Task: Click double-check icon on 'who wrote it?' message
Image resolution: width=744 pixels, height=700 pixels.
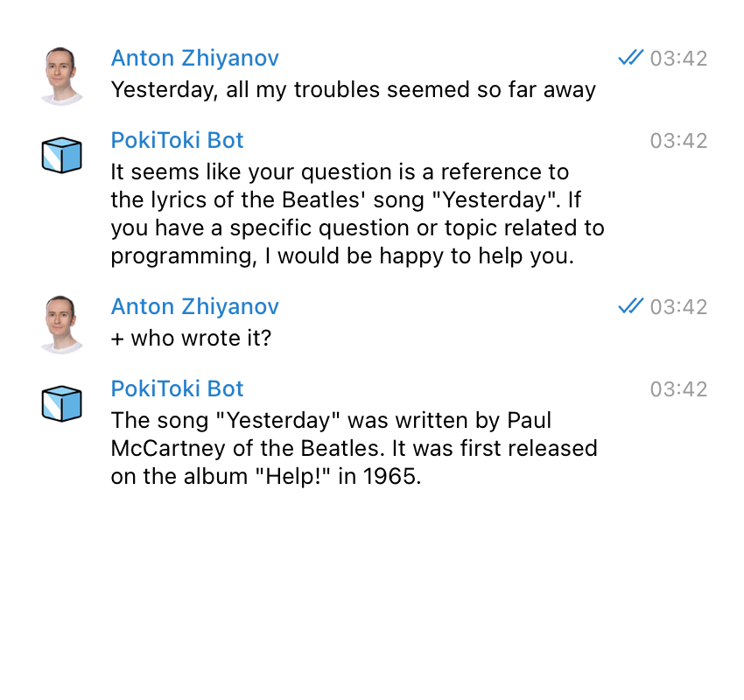Action: tap(630, 306)
